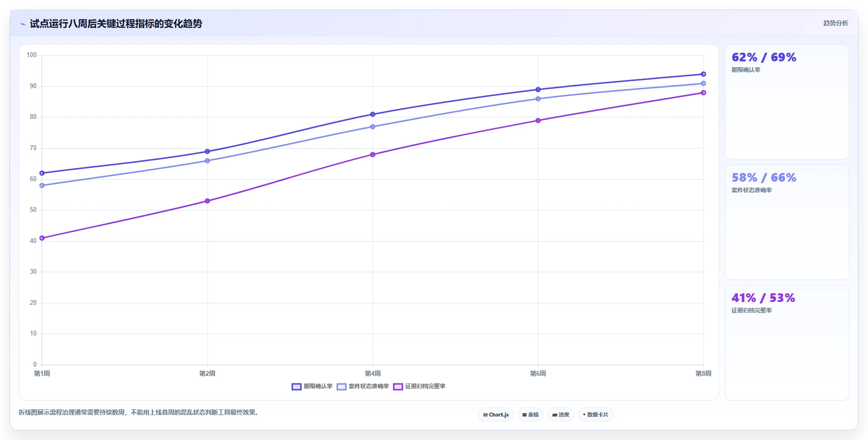Viewport: 868px width, 440px height.
Task: Select the 期限确认率 data point at 第2周
Action: click(207, 151)
